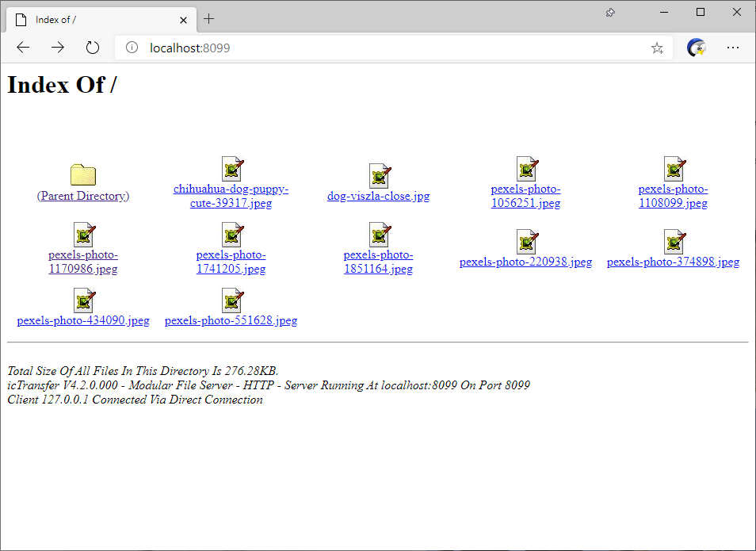Click the pexels-photo-551628 file icon
The height and width of the screenshot is (551, 756).
(231, 300)
